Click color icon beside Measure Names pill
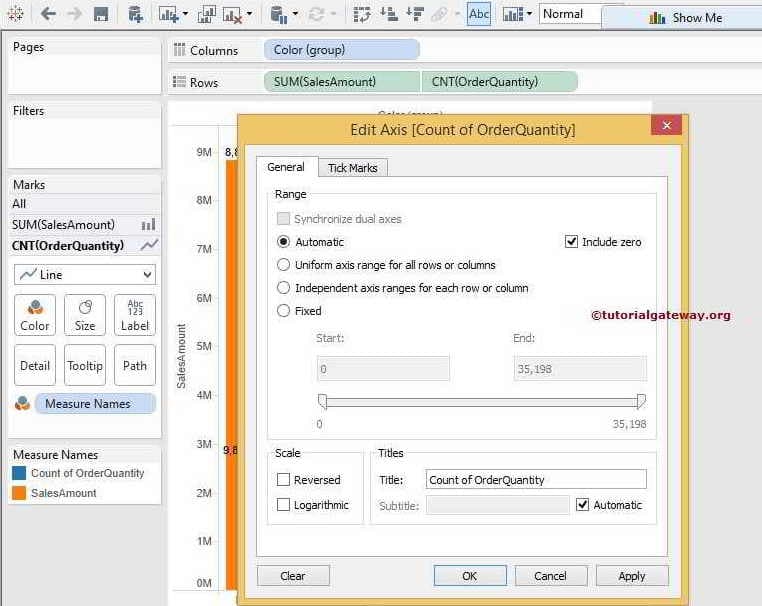 pyautogui.click(x=22, y=403)
